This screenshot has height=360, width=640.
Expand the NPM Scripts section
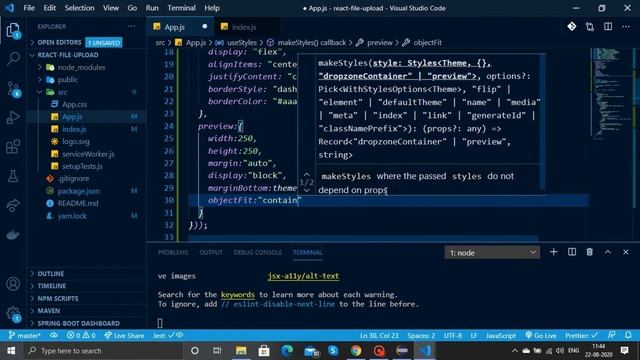[58, 298]
